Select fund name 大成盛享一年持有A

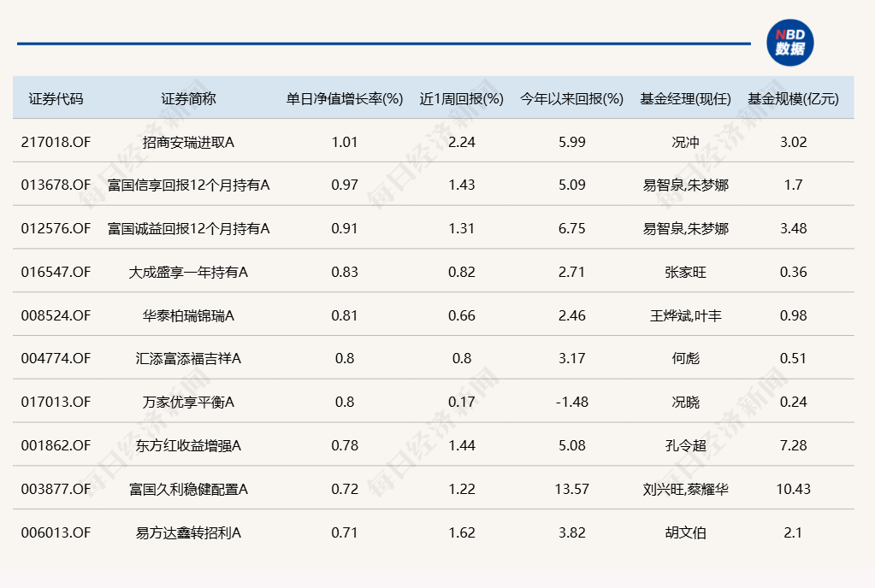pyautogui.click(x=189, y=272)
